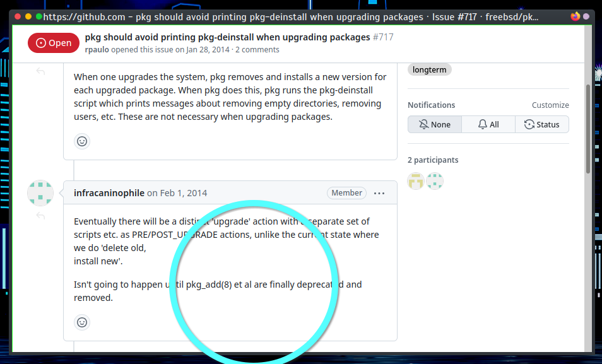The image size is (602, 364).
Task: Open first participant's yellow avatar
Action: coord(416,182)
